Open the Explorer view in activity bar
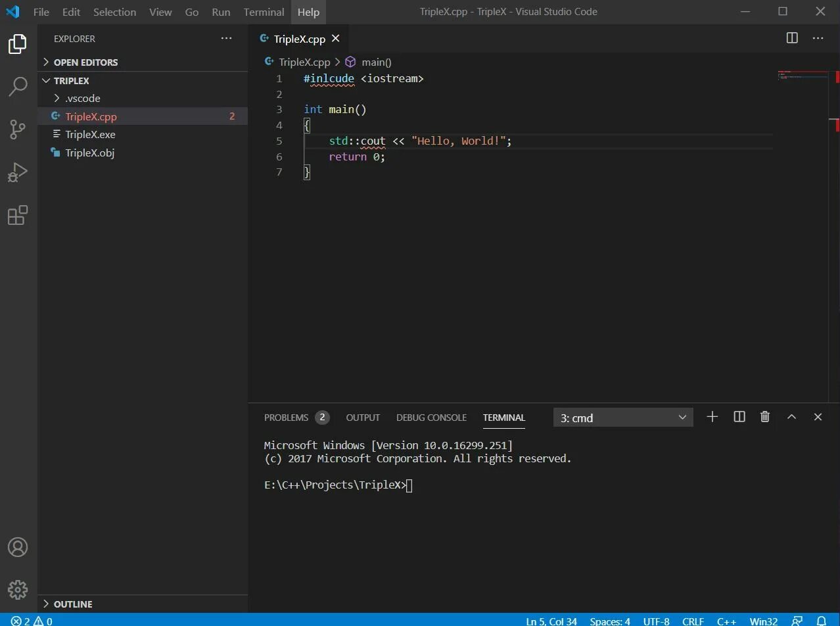 click(18, 44)
